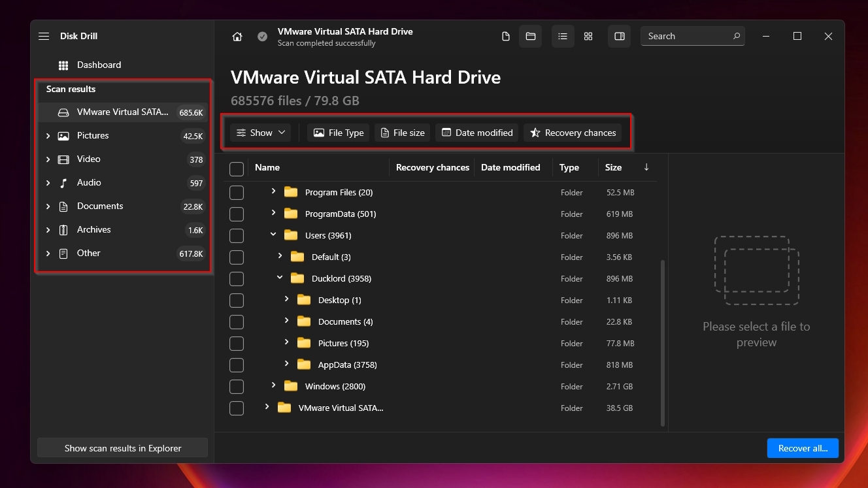Click the Program Files folder icon
The height and width of the screenshot is (488, 868).
[291, 192]
